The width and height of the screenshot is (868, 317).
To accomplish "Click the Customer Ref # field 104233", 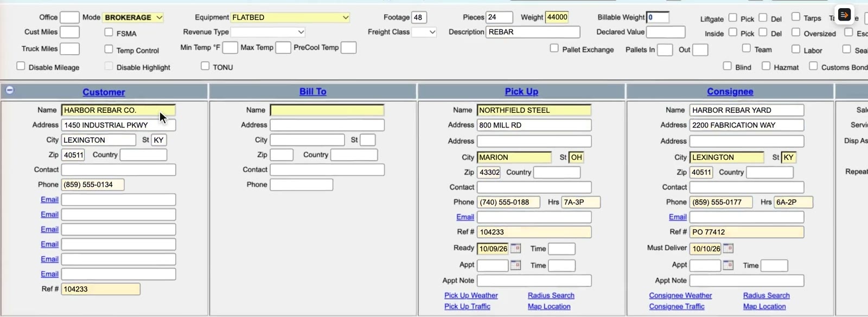I will tap(100, 289).
